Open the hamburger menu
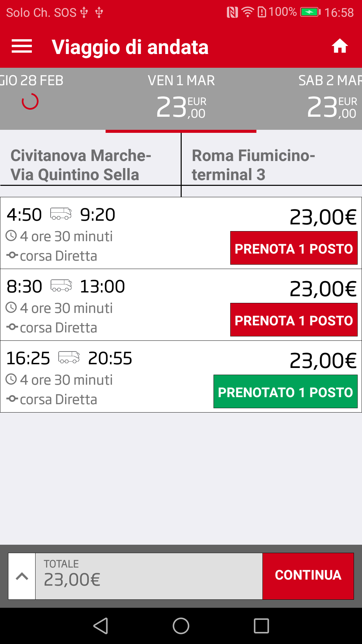Viewport: 362px width, 644px height. tap(22, 46)
